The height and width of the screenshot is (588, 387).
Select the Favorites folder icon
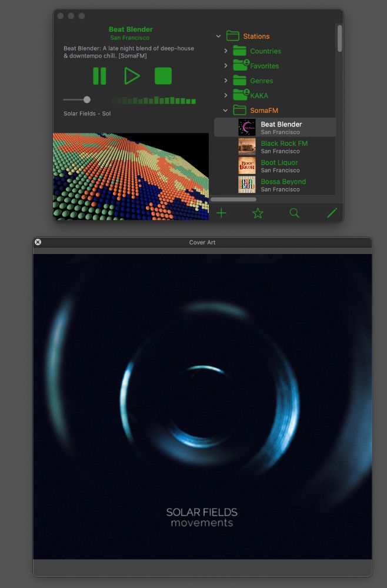click(241, 65)
